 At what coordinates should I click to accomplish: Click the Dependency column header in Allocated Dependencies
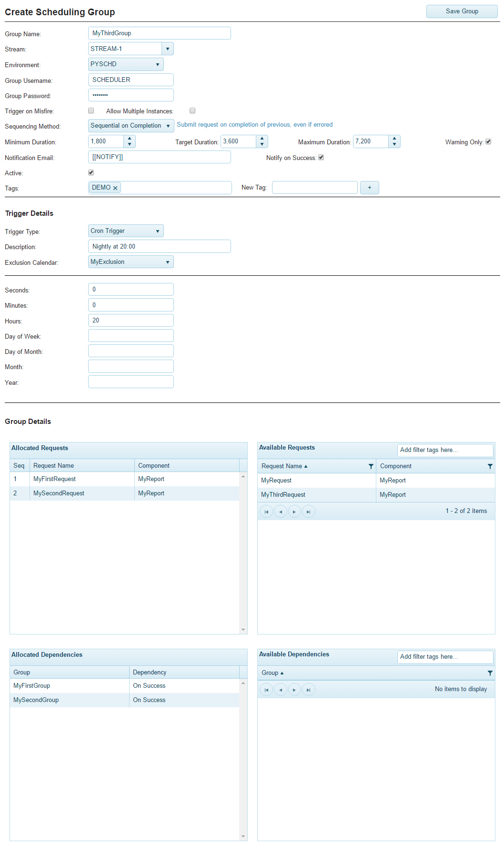pos(150,673)
